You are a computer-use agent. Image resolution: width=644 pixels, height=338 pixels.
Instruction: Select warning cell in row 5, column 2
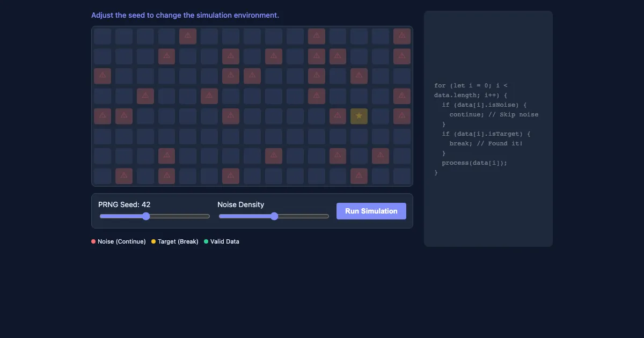pos(123,116)
